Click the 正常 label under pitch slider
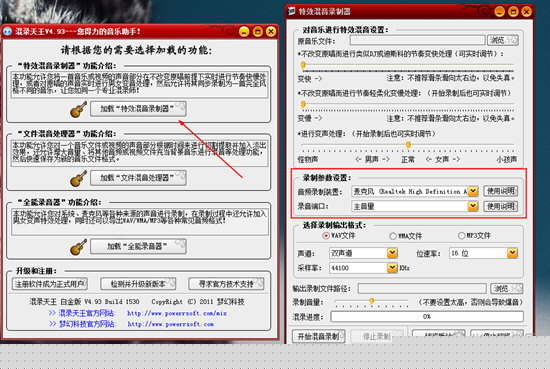Screen dimensions: 550x369 408,160
